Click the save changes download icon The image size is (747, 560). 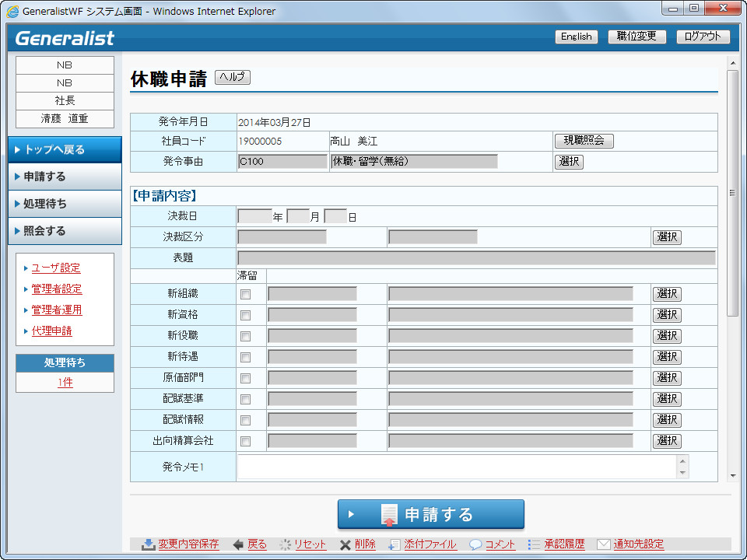tap(148, 544)
